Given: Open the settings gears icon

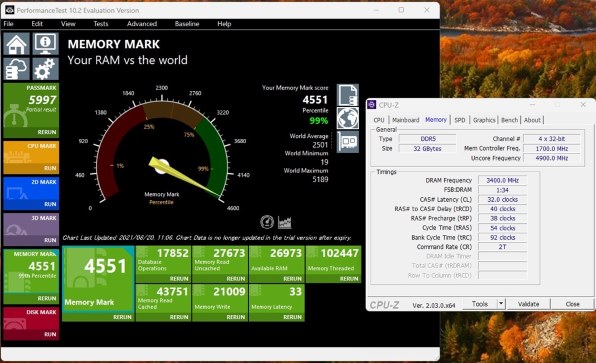Looking at the screenshot, I should click(45, 69).
